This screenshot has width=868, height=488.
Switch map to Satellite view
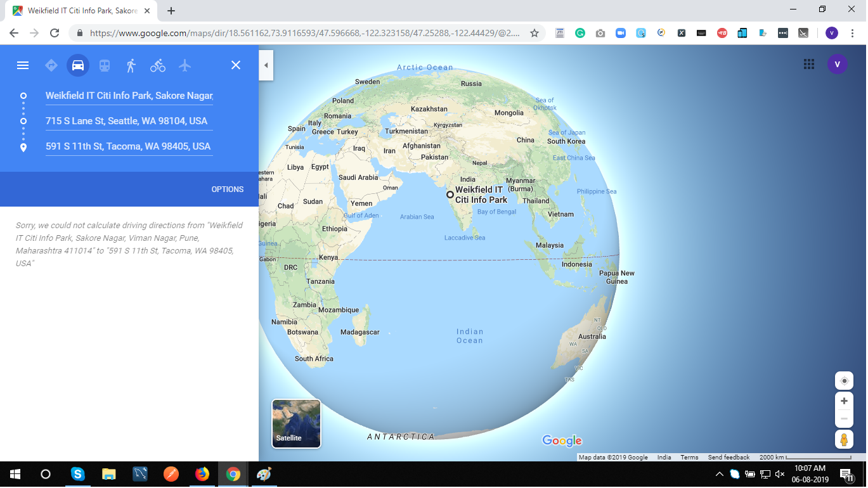(x=296, y=423)
